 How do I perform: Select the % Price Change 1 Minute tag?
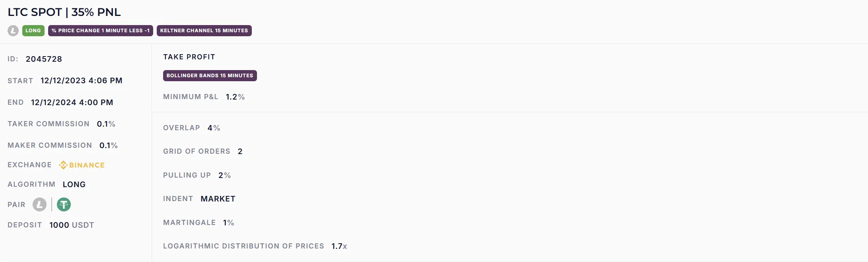point(101,31)
